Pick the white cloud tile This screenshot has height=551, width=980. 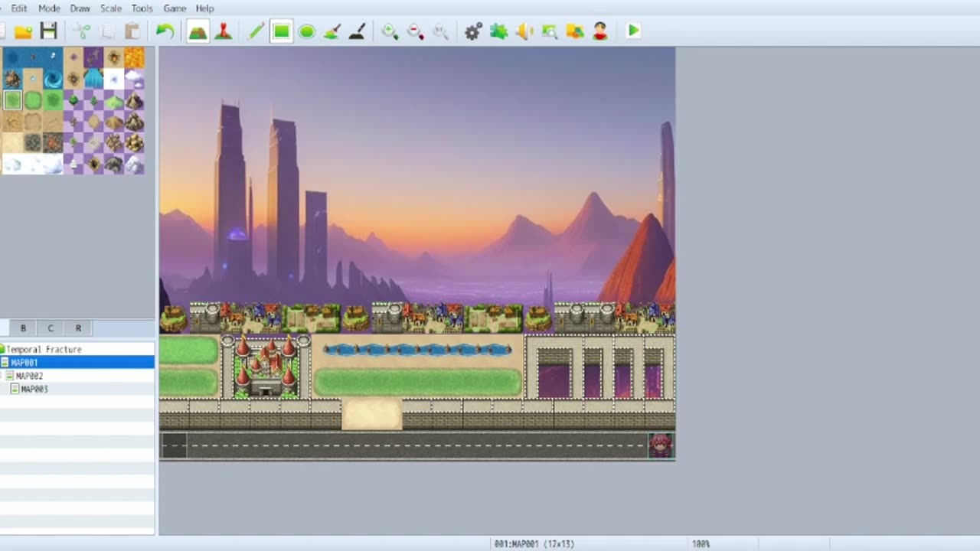coord(134,80)
